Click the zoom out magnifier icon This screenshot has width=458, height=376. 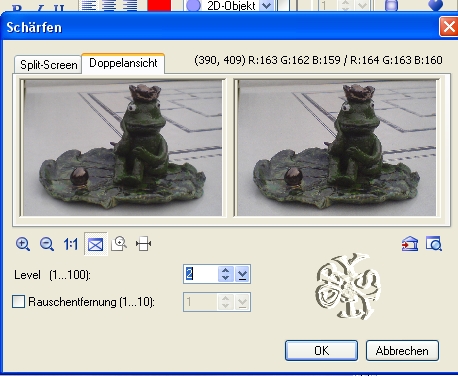click(47, 244)
